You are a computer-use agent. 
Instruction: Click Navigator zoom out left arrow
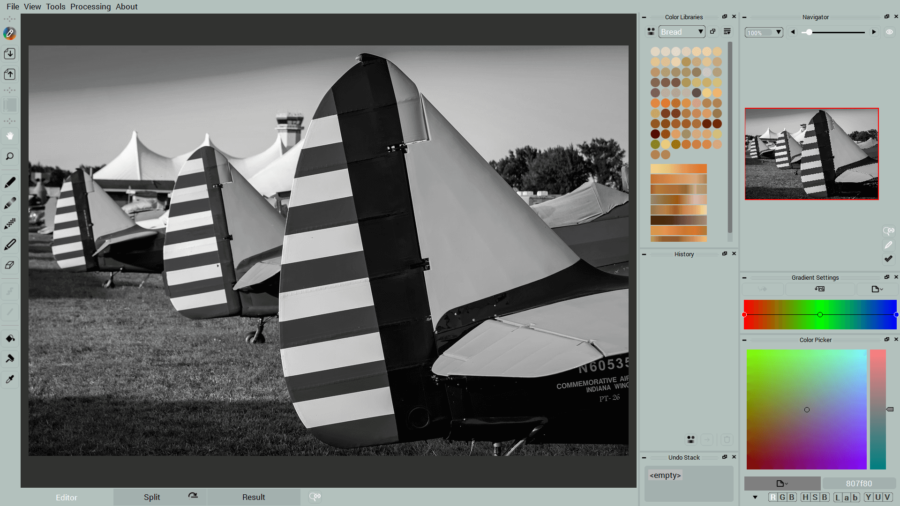point(793,32)
